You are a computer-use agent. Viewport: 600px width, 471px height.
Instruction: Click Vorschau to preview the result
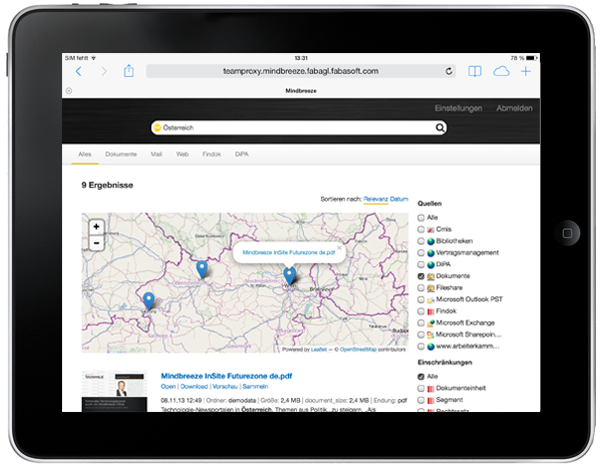(x=225, y=386)
